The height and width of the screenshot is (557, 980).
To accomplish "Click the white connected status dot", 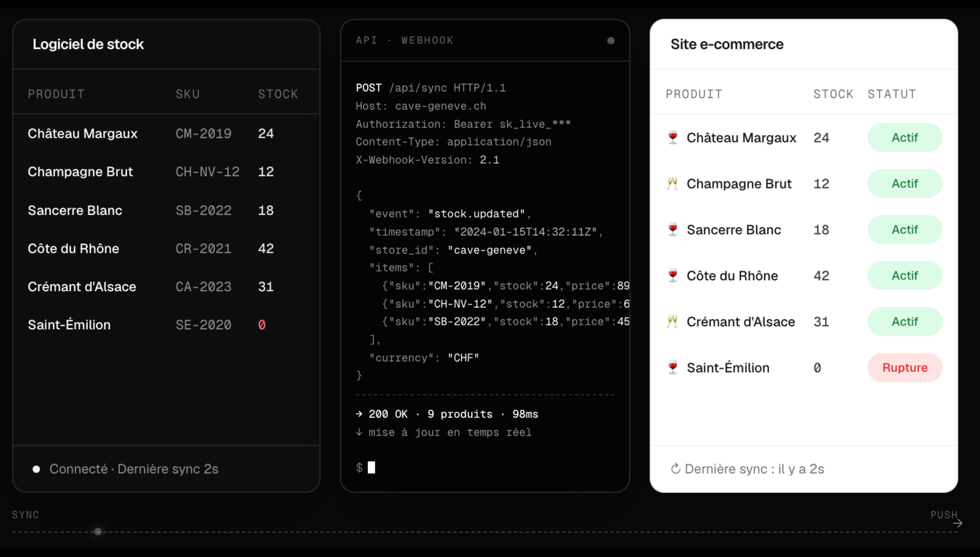I will point(36,469).
